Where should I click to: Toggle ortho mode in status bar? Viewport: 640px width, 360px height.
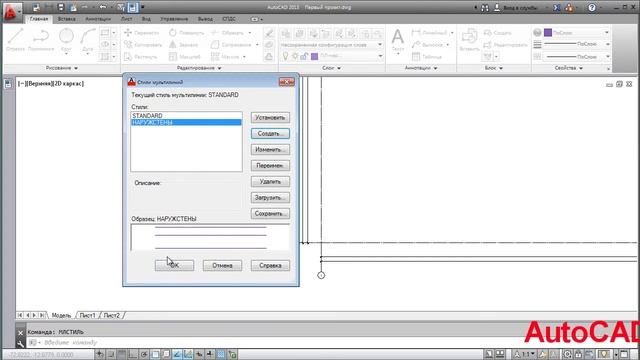[x=133, y=354]
